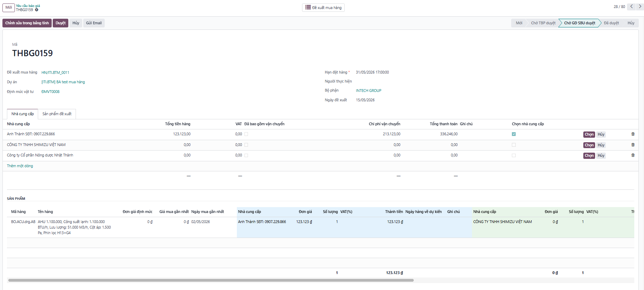Viewport: 644px width, 290px height.
Task: Click the Mới new record button
Action: pyautogui.click(x=9, y=8)
